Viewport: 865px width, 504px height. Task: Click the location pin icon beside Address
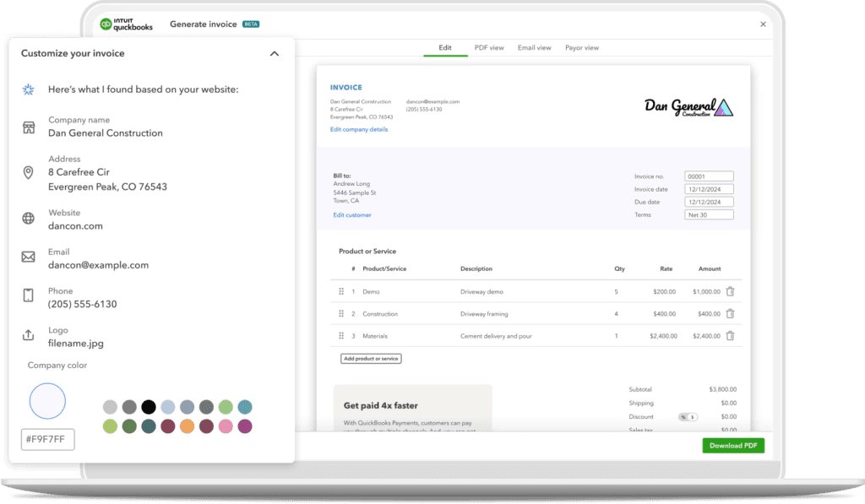point(28,172)
